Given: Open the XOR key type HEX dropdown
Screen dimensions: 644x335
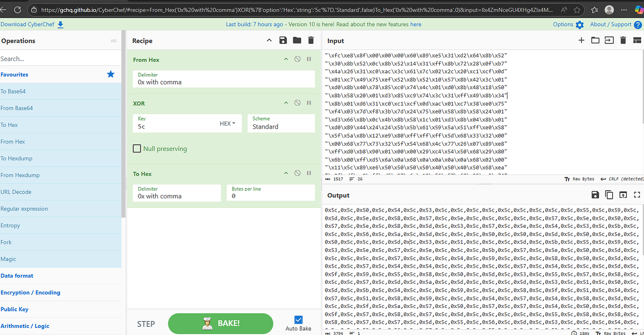Looking at the screenshot, I should (227, 123).
